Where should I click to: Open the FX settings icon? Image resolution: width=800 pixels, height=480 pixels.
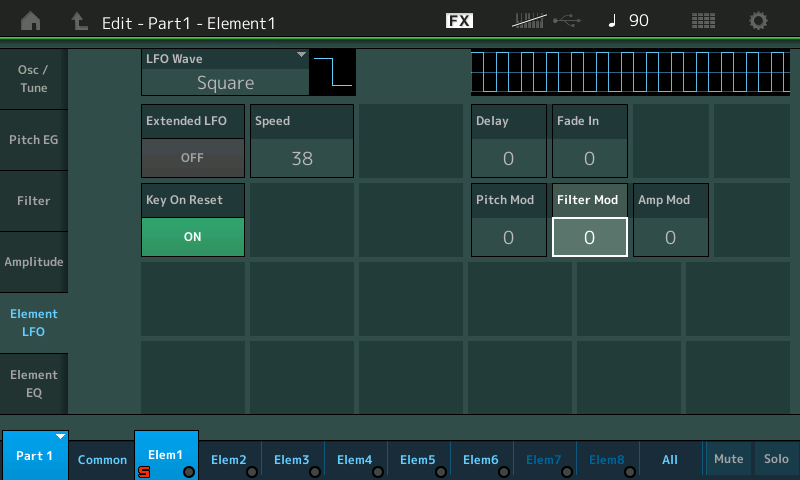point(459,21)
